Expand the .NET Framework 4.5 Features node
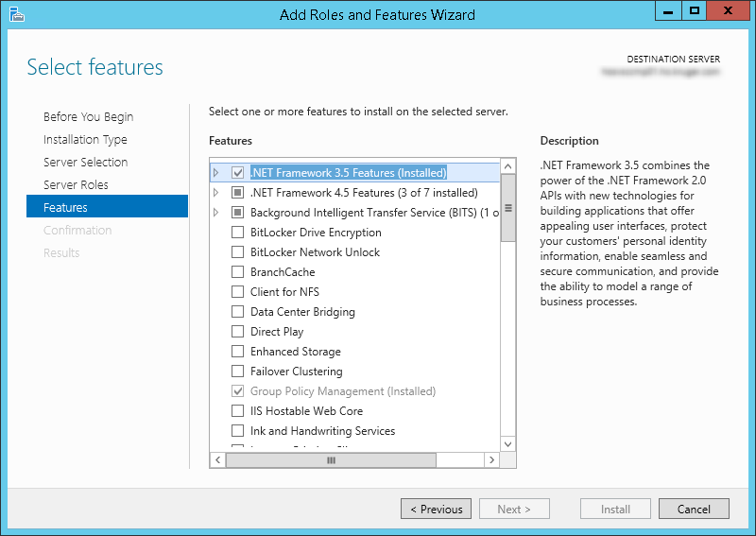Screen dimensions: 756x536 [216, 193]
